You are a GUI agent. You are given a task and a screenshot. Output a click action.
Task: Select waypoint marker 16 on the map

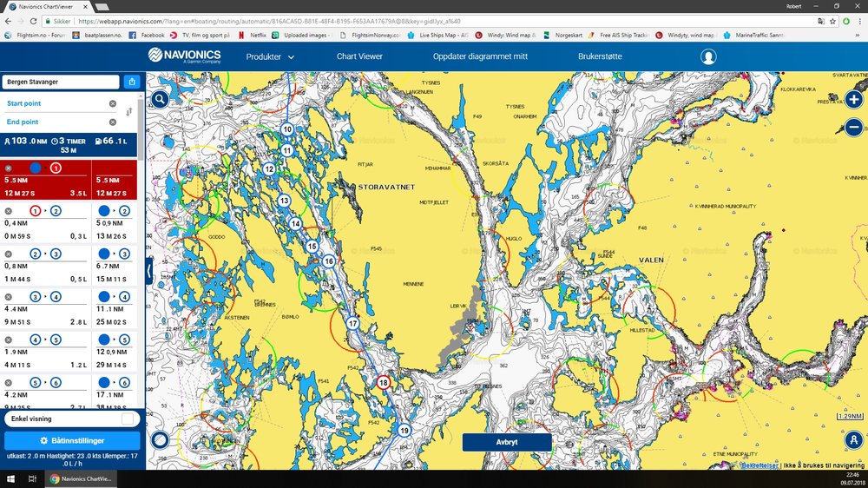pyautogui.click(x=329, y=260)
